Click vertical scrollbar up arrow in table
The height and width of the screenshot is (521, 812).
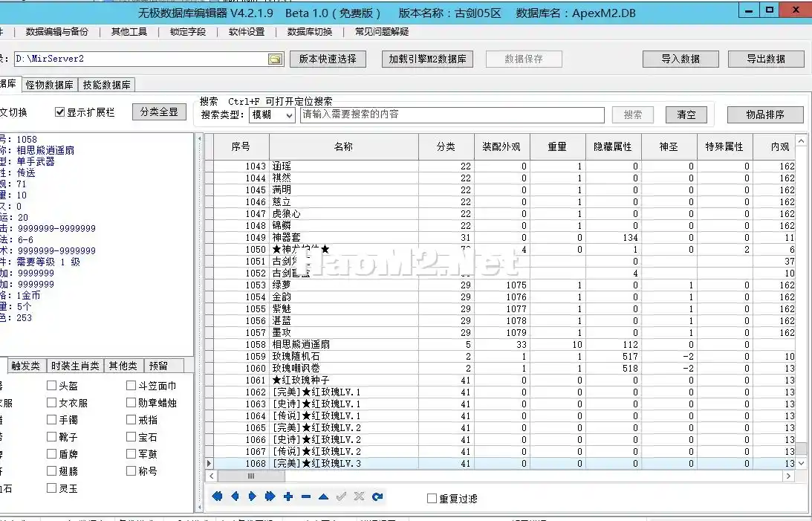(801, 140)
